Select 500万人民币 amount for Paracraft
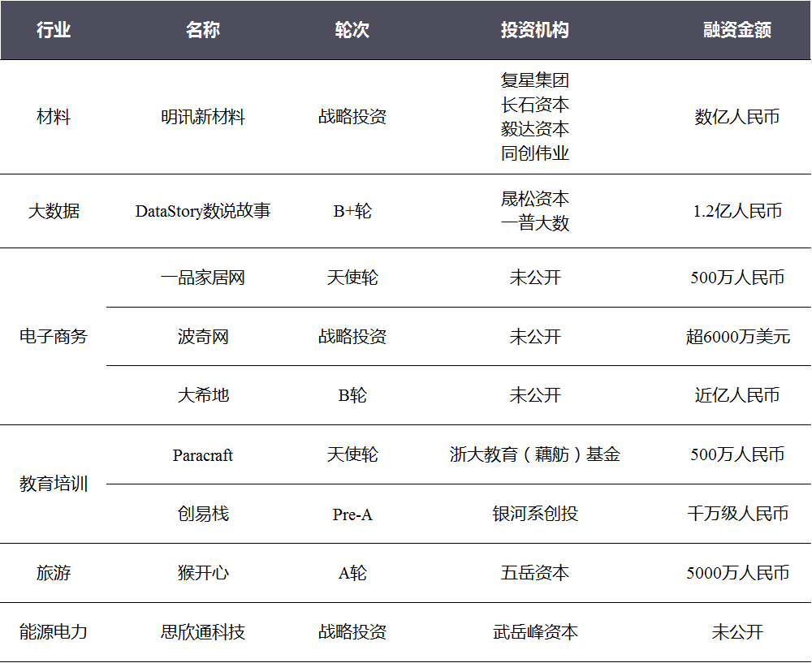The height and width of the screenshot is (663, 812). click(737, 454)
